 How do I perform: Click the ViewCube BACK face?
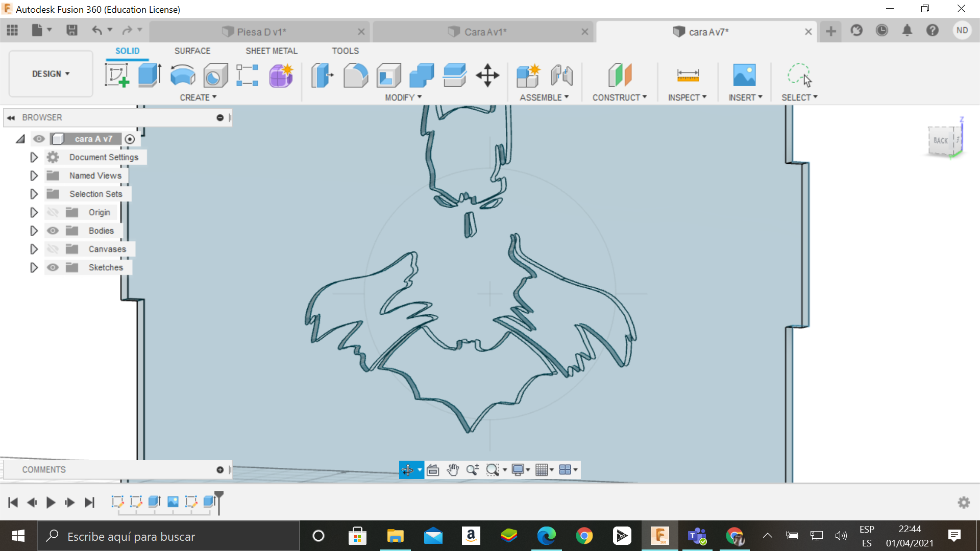(x=941, y=141)
